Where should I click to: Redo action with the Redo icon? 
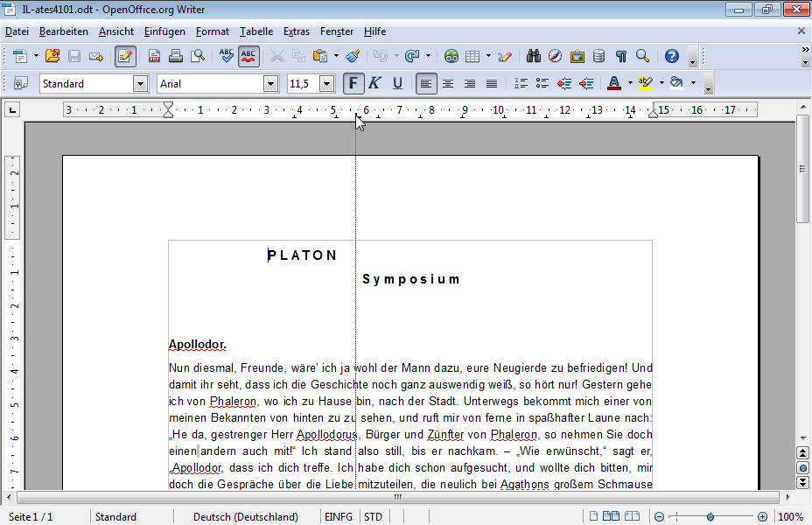click(412, 56)
